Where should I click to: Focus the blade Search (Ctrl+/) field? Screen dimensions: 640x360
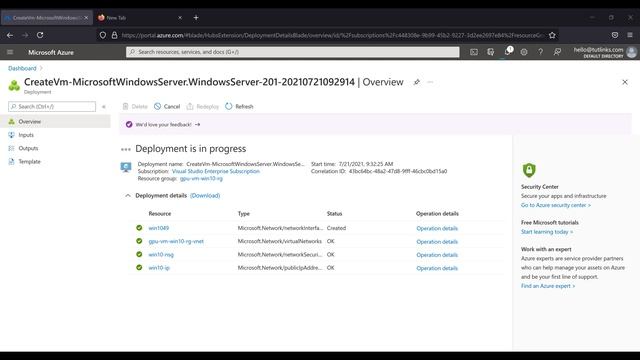tap(52, 107)
